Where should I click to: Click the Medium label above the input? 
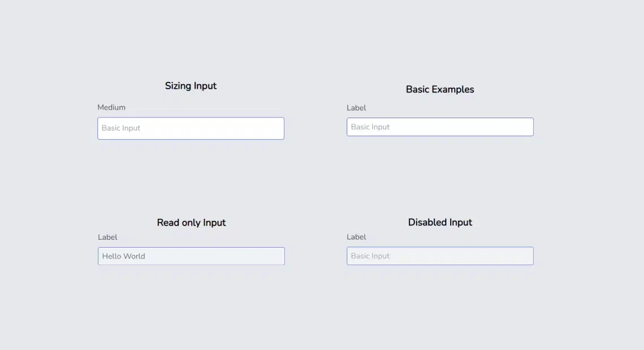pos(111,107)
